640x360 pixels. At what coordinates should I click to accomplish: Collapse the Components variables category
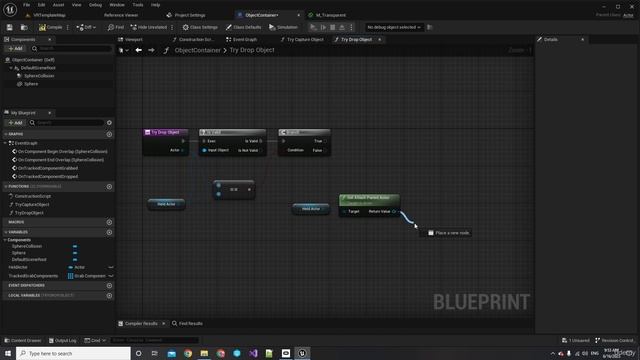(5, 240)
